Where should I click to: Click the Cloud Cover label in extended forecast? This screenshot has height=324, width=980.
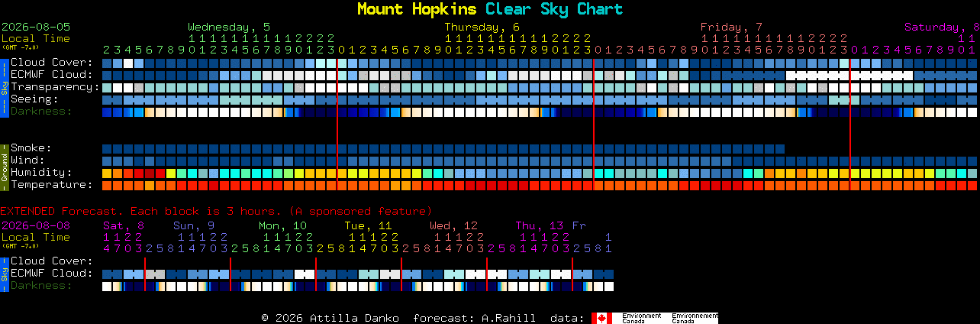click(x=52, y=261)
